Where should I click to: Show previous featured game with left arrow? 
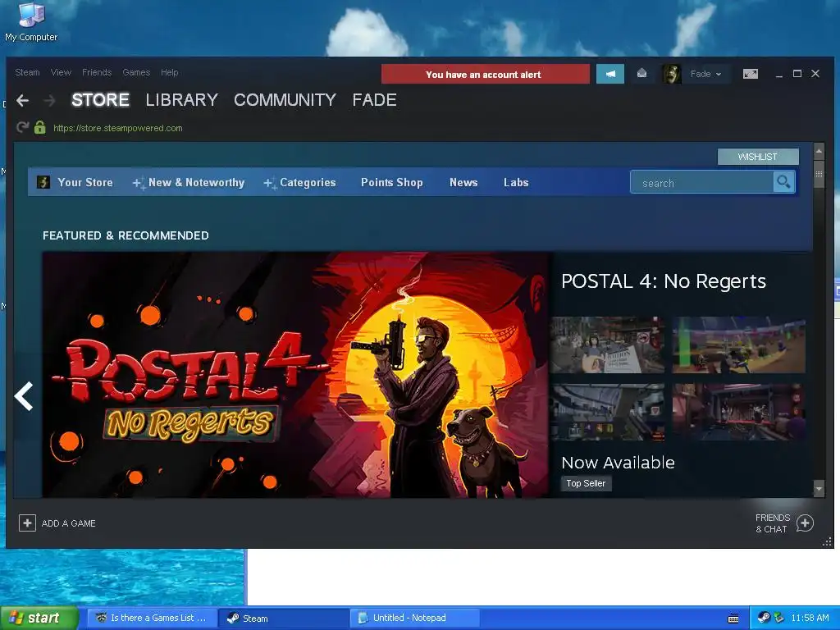tap(24, 396)
